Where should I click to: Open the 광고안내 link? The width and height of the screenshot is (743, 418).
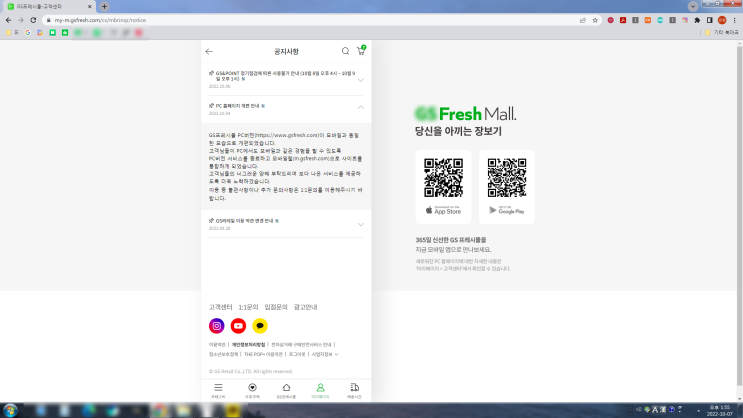point(306,307)
